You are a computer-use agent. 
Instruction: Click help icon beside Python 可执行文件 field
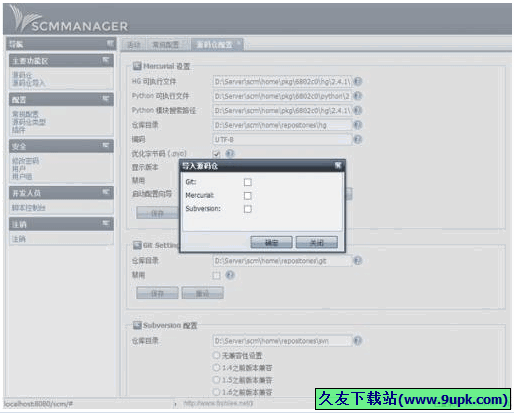click(x=358, y=96)
